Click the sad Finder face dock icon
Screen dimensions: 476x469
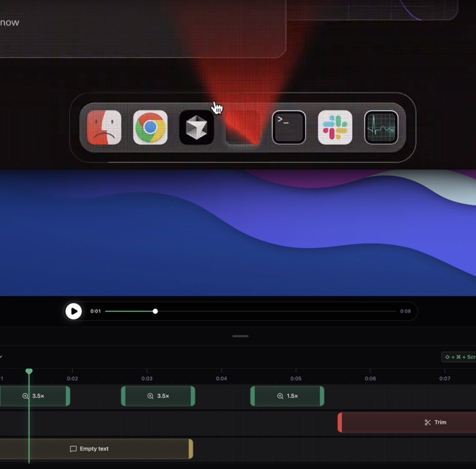click(x=104, y=128)
